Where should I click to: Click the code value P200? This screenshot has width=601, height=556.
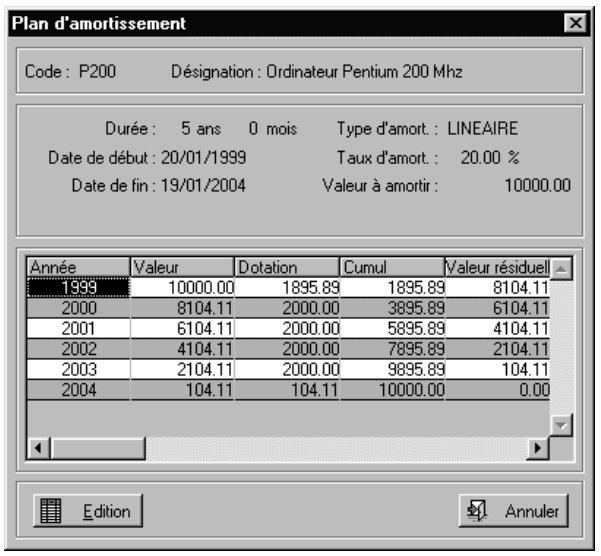click(97, 71)
